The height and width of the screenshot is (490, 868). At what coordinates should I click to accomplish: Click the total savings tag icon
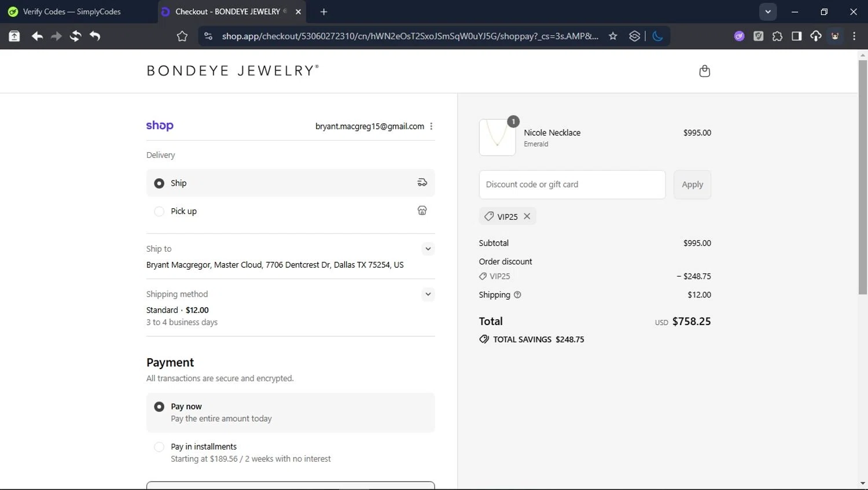(484, 339)
